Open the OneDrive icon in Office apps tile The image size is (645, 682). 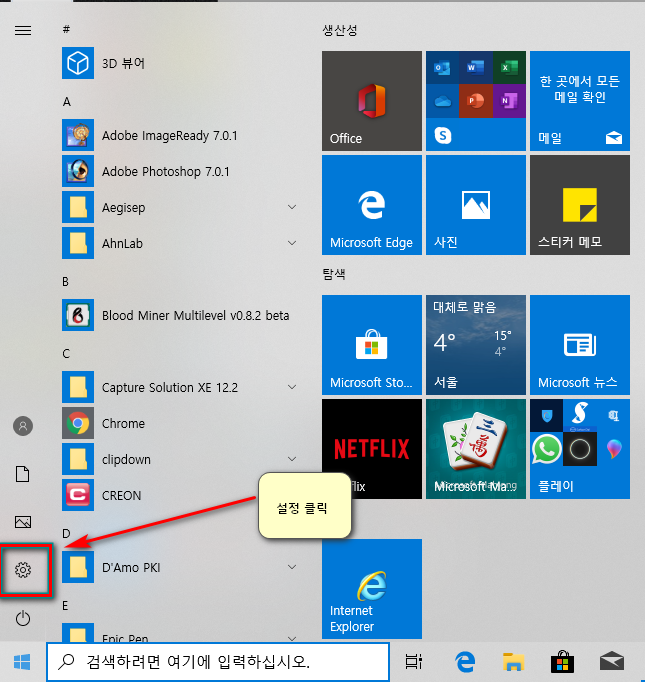click(442, 101)
